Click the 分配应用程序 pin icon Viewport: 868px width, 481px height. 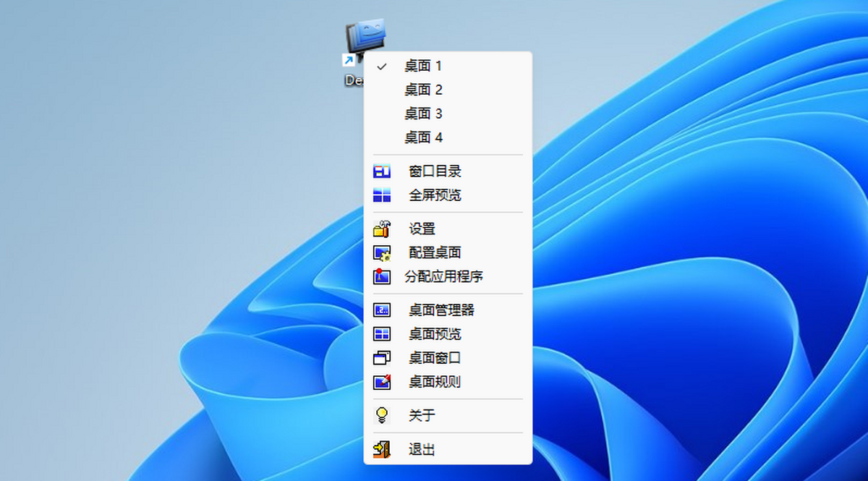(382, 276)
